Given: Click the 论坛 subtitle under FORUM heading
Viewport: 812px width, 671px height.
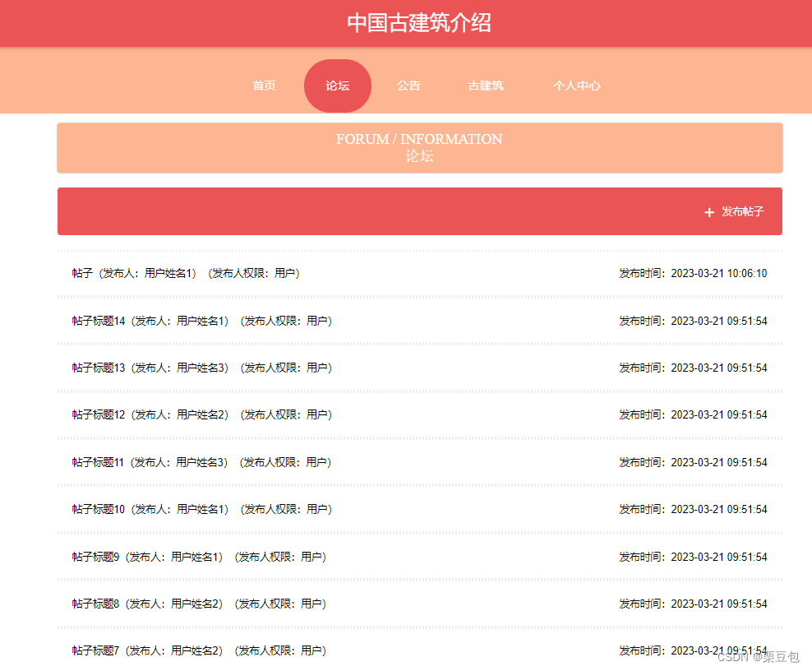Looking at the screenshot, I should 419,156.
